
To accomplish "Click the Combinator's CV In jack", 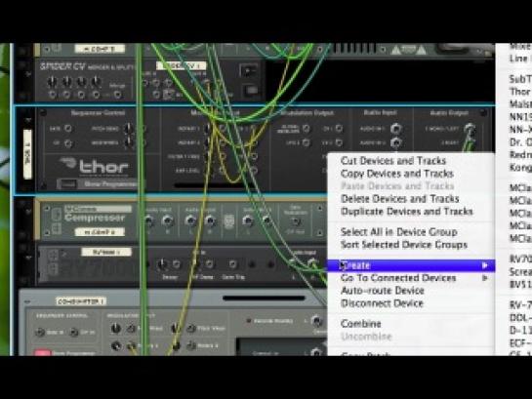I will click(73, 332).
